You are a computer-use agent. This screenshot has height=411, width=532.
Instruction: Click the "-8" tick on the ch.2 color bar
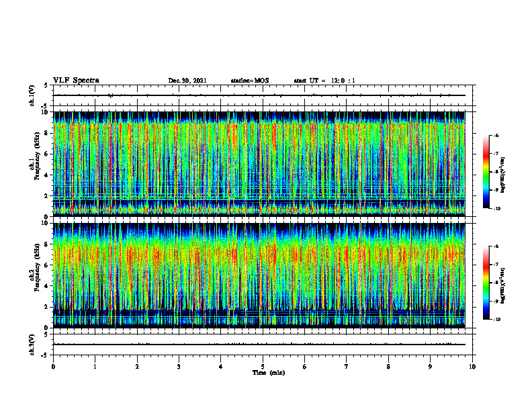coord(495,283)
